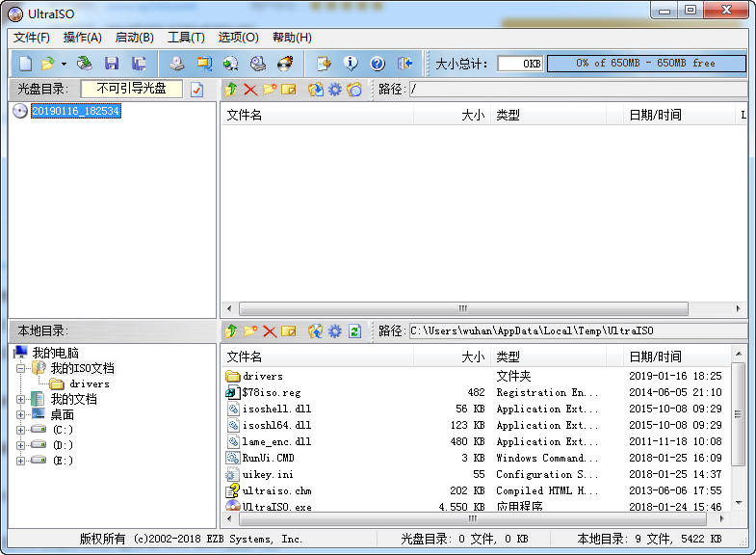
Task: Click the Help question mark icon
Action: 378,64
